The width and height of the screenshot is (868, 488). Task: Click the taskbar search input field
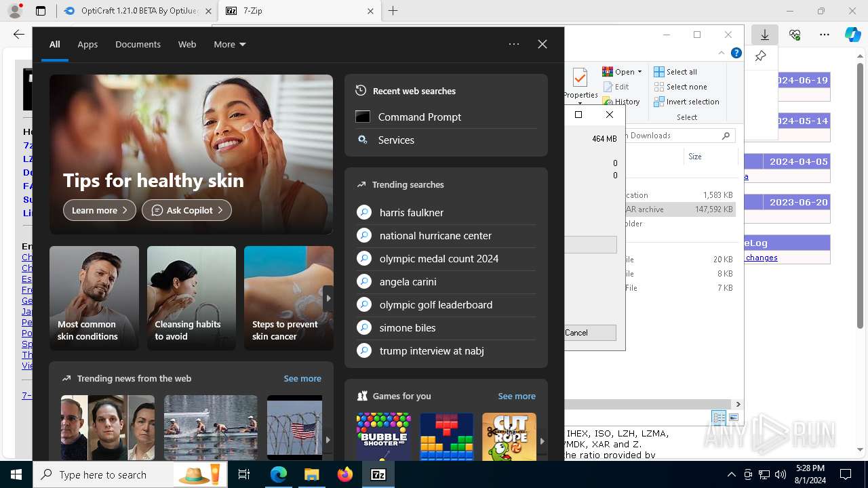[131, 474]
